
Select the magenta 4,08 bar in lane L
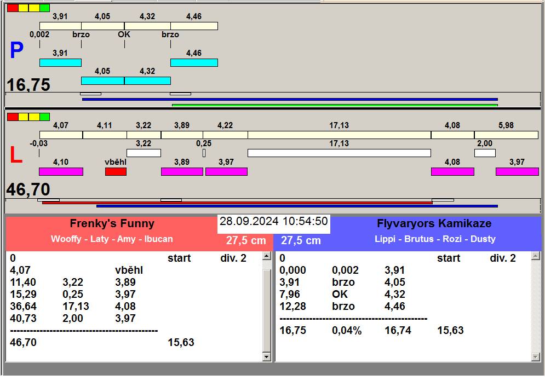452,171
